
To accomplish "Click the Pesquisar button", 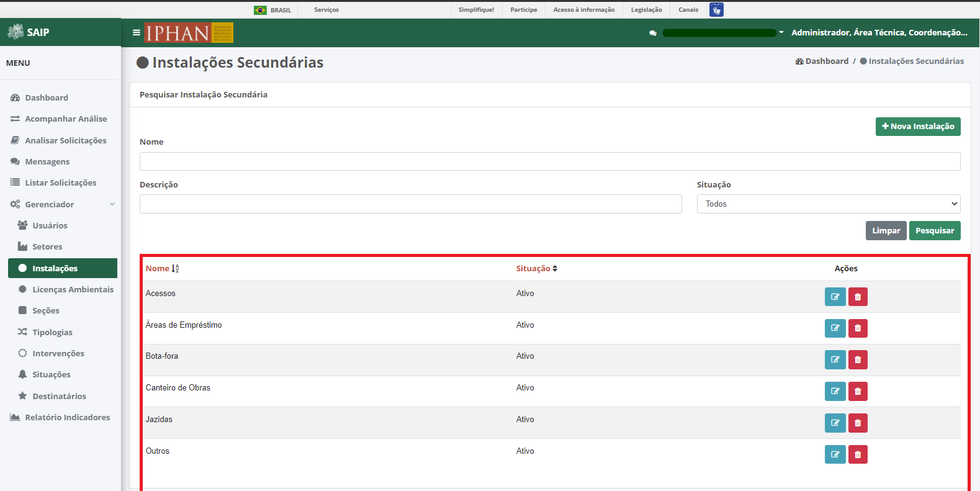I will [935, 230].
